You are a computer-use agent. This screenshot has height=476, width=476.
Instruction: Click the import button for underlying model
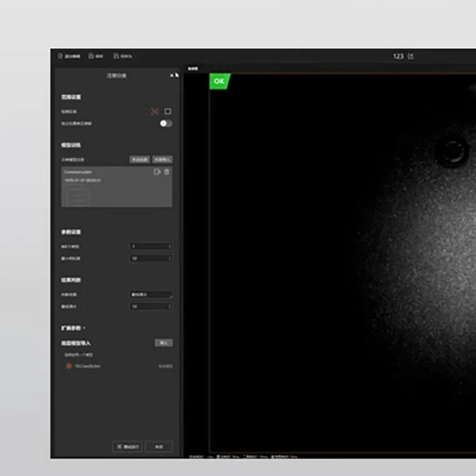[164, 343]
